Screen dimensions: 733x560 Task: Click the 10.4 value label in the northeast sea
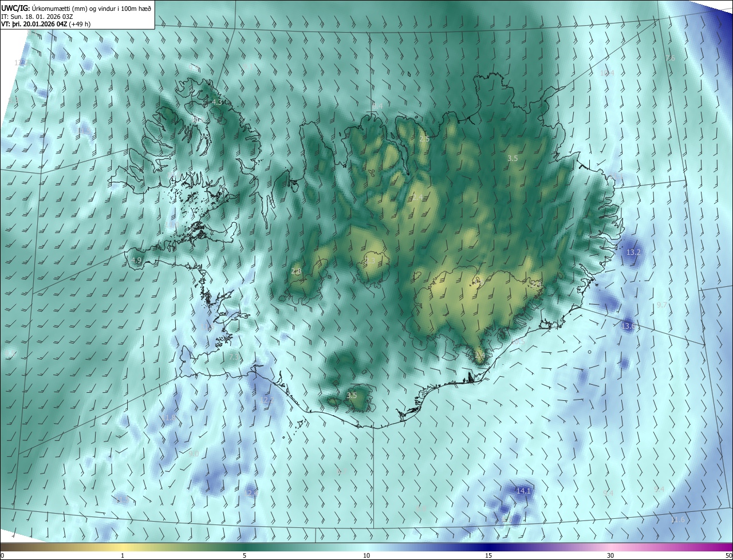coord(607,73)
